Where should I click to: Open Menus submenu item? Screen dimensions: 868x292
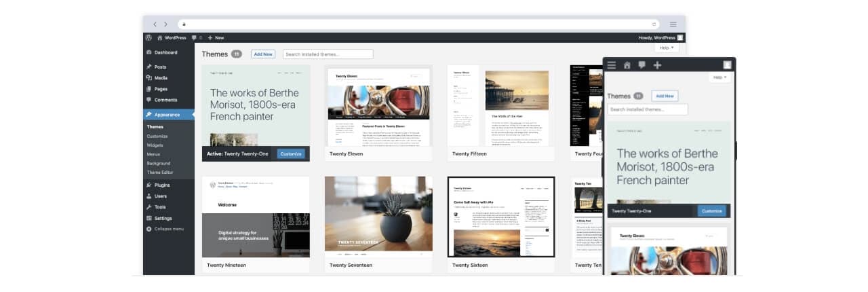coord(154,154)
